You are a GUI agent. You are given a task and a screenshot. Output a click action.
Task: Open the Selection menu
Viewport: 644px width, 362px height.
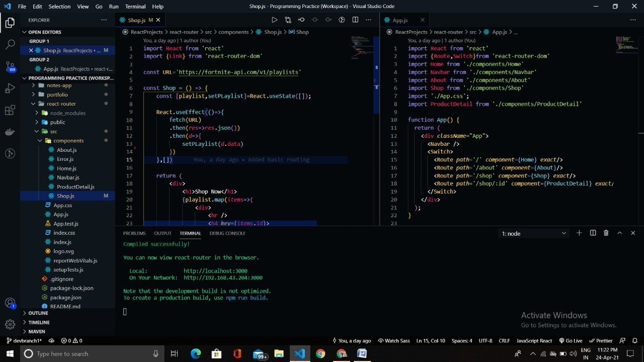click(59, 6)
